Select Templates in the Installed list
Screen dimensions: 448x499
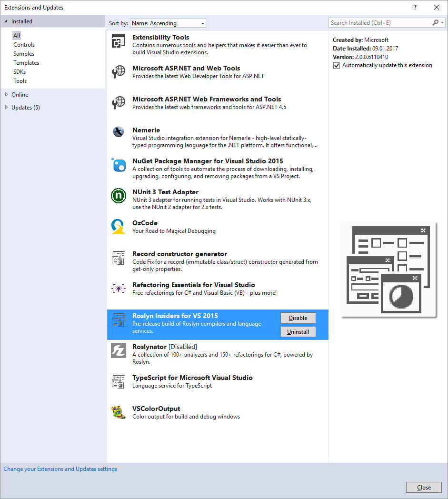click(26, 63)
